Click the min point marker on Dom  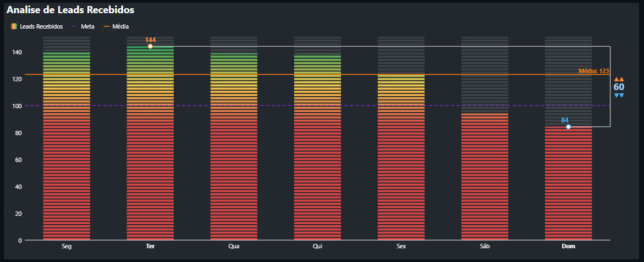click(x=569, y=127)
